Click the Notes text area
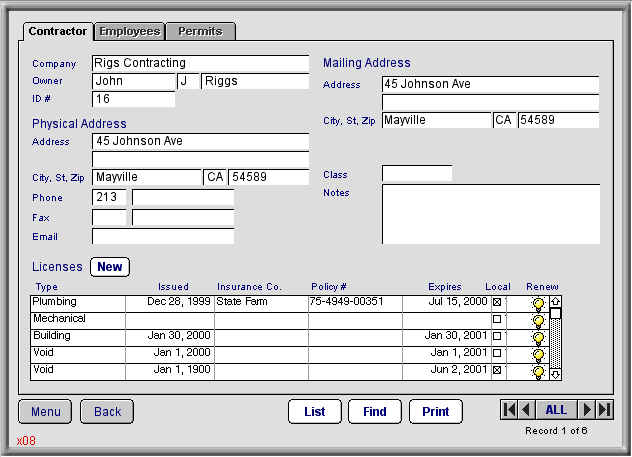The image size is (632, 457). click(x=491, y=214)
